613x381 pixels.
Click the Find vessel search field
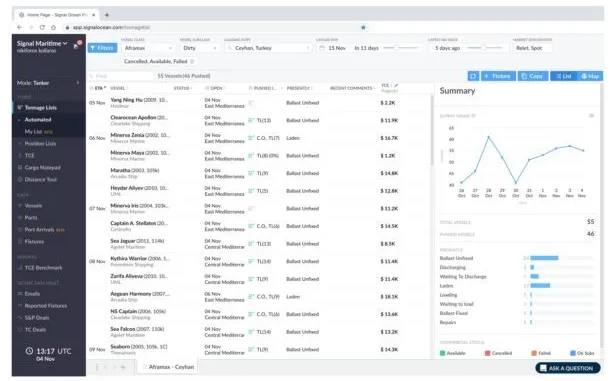point(120,76)
